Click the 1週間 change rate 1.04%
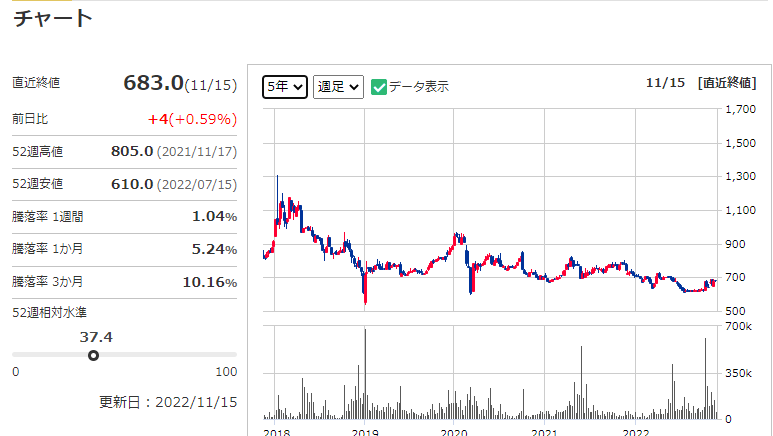This screenshot has height=436, width=773. point(214,217)
